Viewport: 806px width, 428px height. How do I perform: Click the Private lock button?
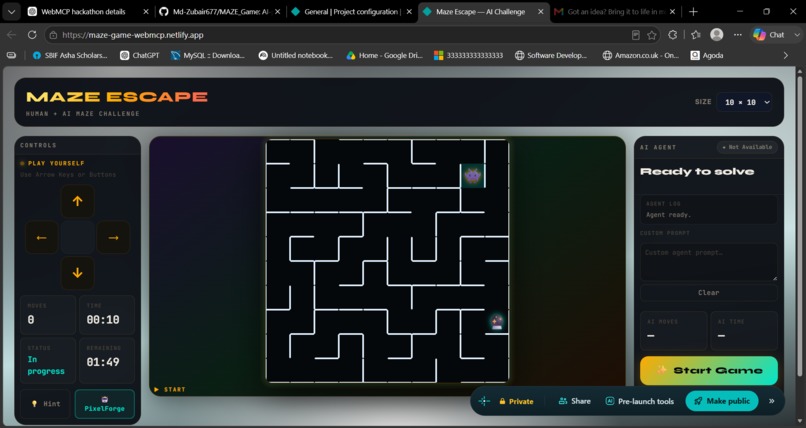coord(516,401)
